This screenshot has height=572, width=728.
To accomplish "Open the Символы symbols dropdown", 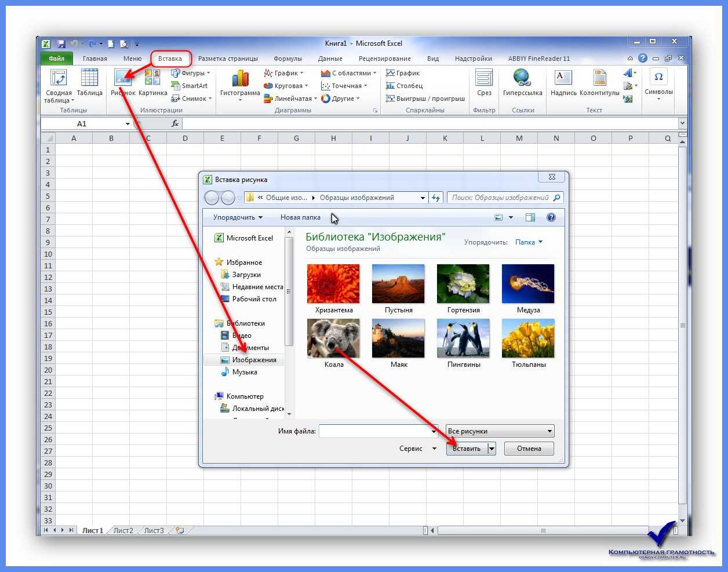I will [658, 83].
